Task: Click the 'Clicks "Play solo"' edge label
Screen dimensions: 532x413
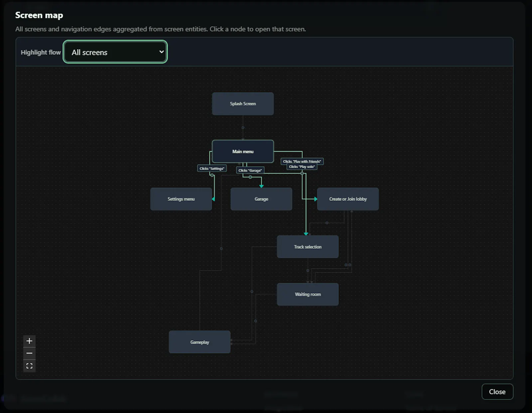Action: tap(302, 167)
